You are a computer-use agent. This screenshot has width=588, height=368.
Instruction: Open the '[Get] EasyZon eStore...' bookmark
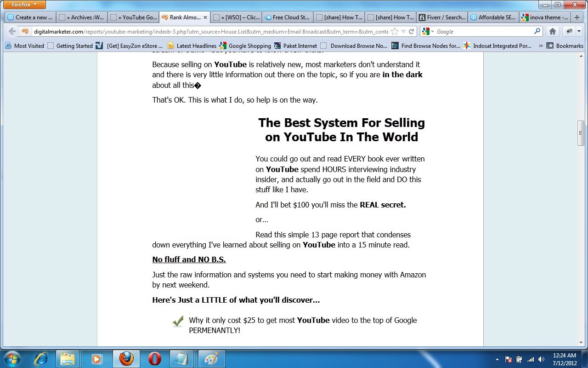130,46
